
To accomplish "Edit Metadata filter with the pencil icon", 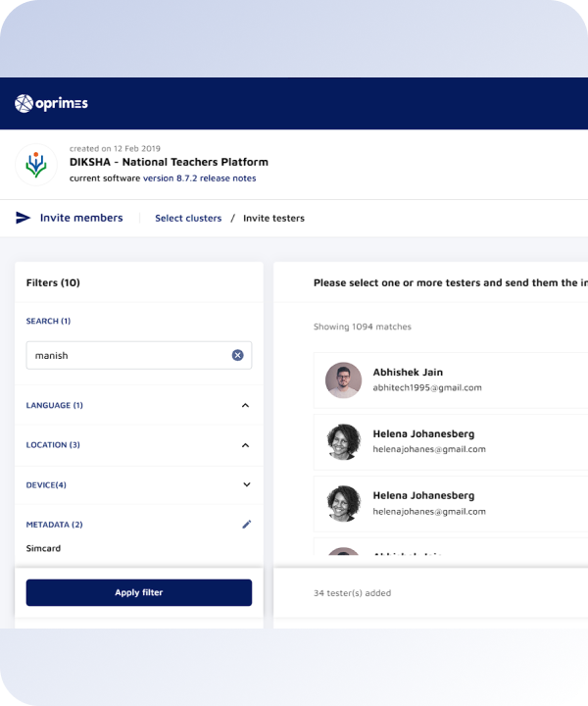I will (x=246, y=525).
